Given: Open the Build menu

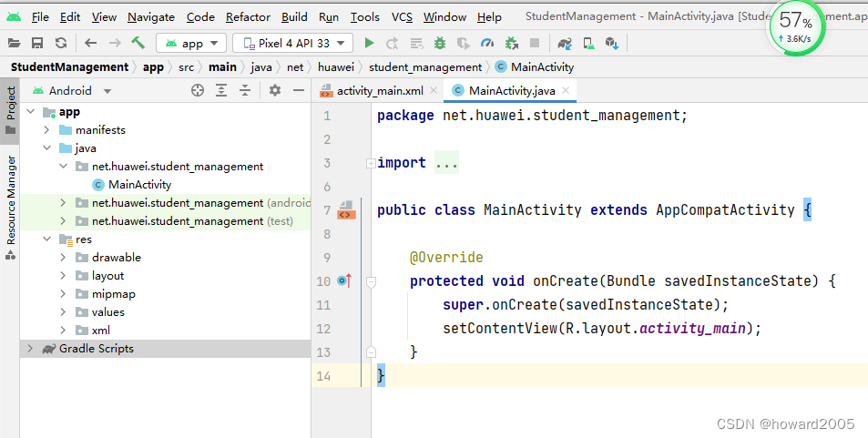Looking at the screenshot, I should click(294, 16).
